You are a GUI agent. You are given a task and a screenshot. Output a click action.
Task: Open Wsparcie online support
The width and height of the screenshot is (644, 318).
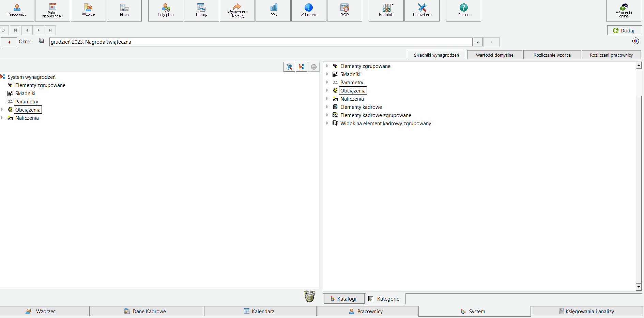(624, 10)
